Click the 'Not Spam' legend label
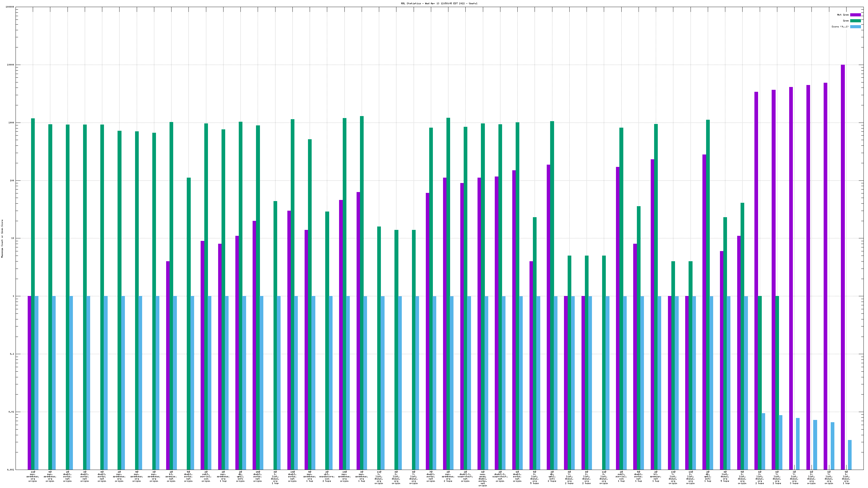 [843, 15]
